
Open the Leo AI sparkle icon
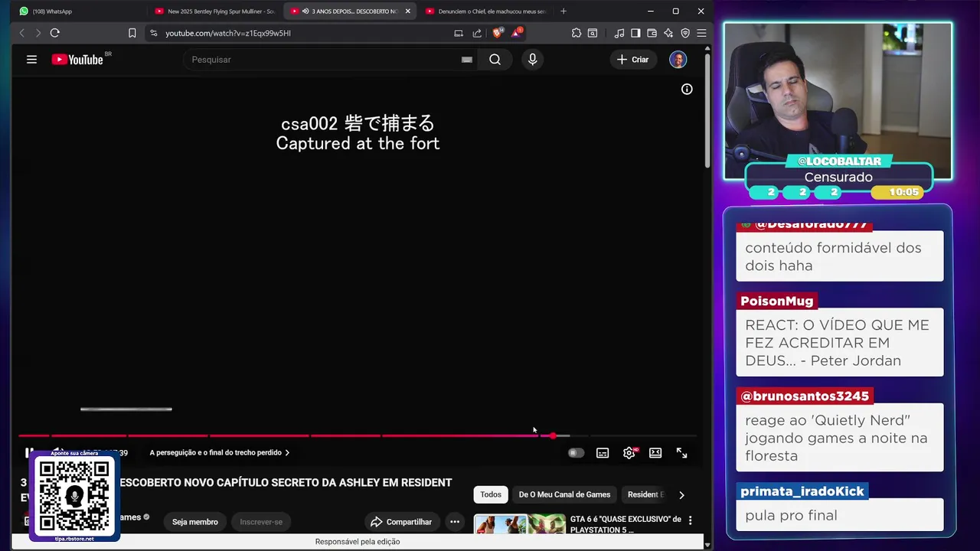(668, 33)
